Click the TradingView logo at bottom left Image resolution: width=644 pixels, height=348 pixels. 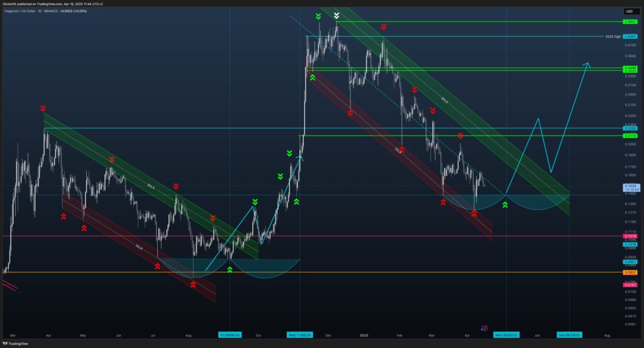(16, 344)
